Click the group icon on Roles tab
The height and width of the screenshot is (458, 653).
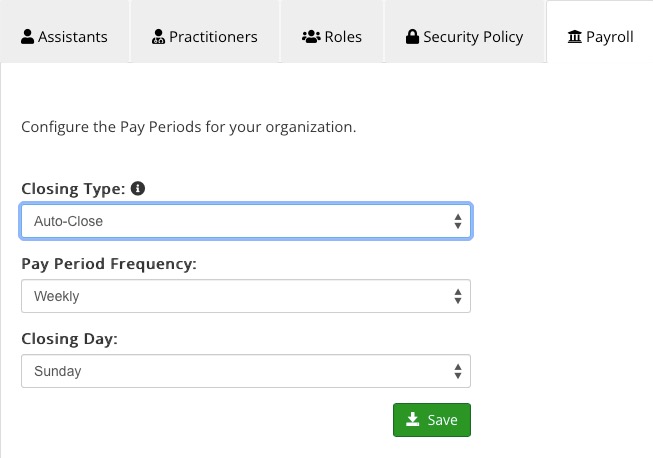[x=311, y=37]
